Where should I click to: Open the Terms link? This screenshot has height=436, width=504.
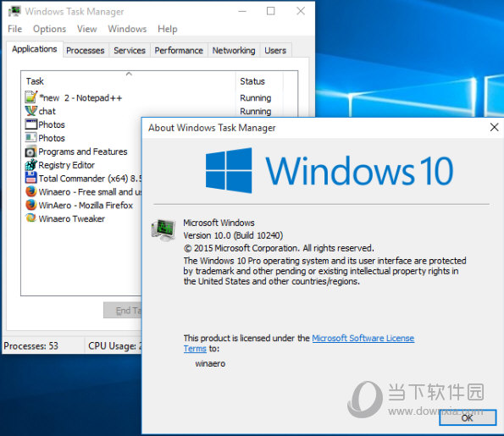click(x=195, y=349)
